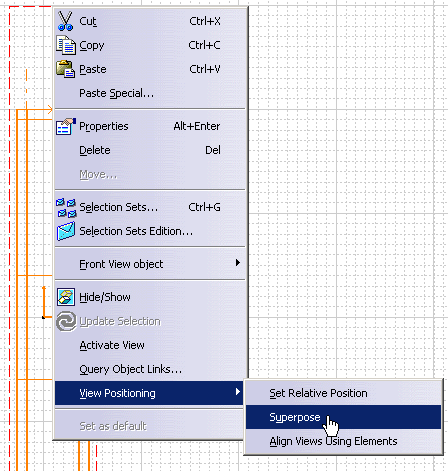
Task: Expand the Front View object submenu arrow
Action: (238, 263)
